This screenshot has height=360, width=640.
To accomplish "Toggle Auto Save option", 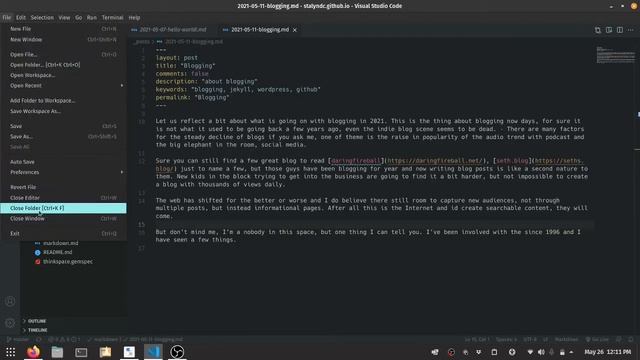I will pos(63,162).
